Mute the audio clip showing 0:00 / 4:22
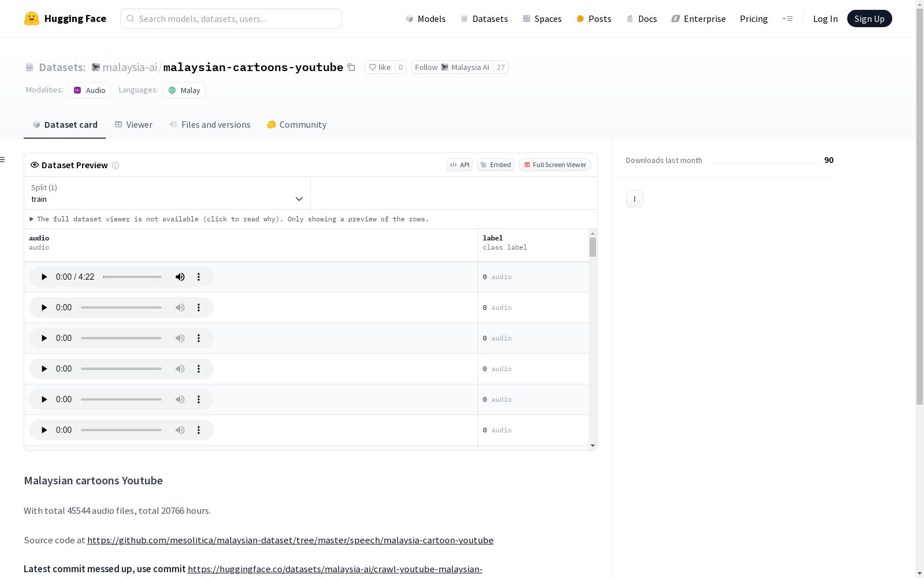 tap(180, 277)
